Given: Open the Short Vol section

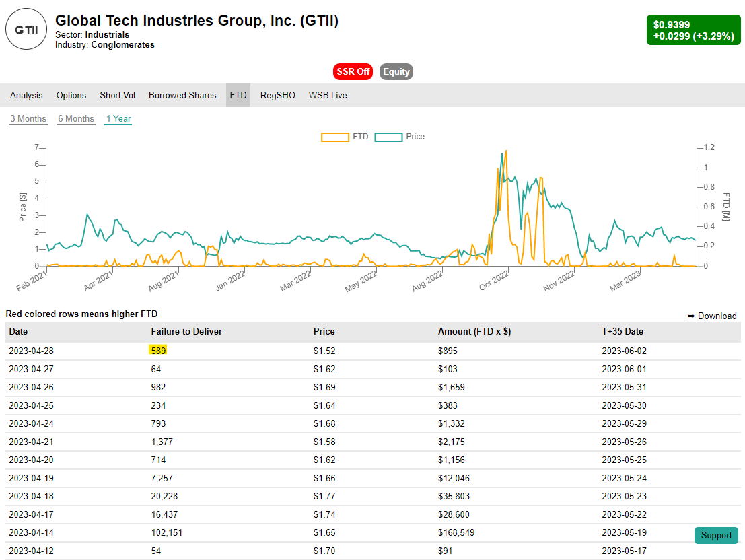Looking at the screenshot, I should click(x=117, y=95).
